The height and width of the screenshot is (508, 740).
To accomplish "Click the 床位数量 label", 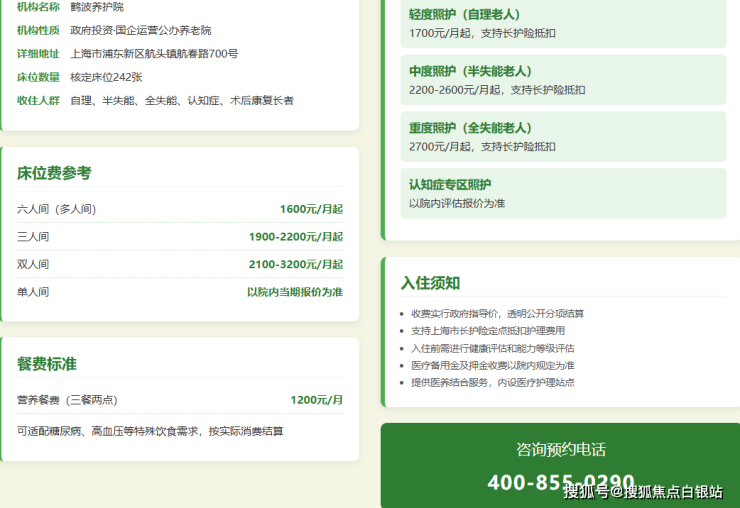I will (38, 77).
